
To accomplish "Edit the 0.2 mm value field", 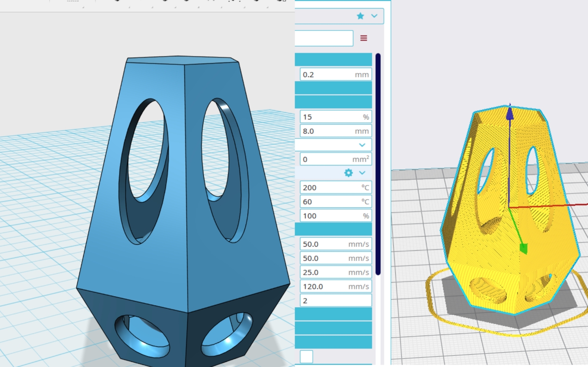I will pyautogui.click(x=336, y=74).
